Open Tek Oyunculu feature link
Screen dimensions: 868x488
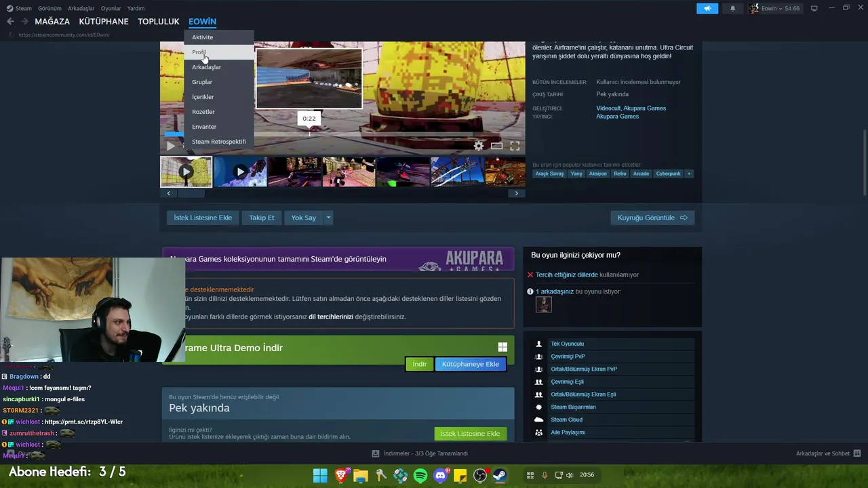pyautogui.click(x=567, y=344)
